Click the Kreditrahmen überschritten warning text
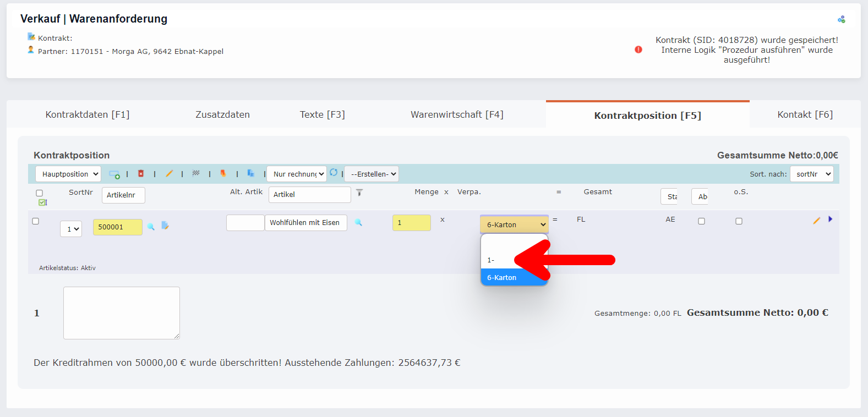This screenshot has width=868, height=417. click(247, 363)
